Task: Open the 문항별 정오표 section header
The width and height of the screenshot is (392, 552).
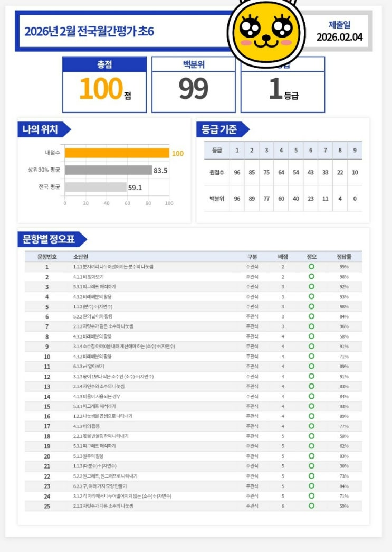Action: [49, 239]
